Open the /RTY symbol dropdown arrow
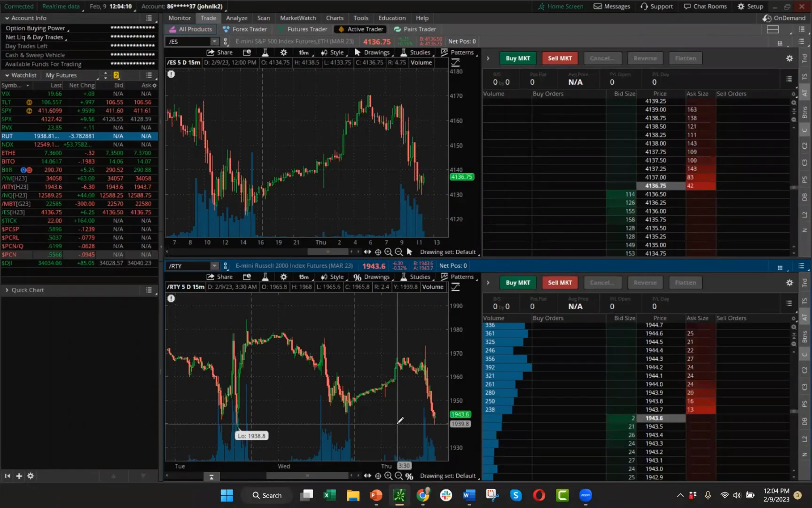 click(x=214, y=266)
